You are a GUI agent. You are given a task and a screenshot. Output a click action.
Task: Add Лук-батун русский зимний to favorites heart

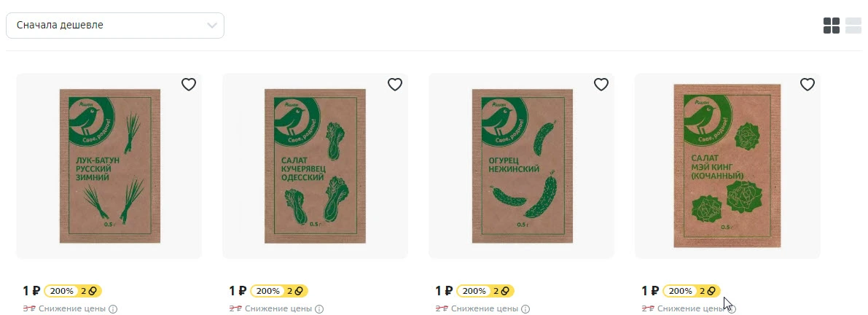coord(189,84)
